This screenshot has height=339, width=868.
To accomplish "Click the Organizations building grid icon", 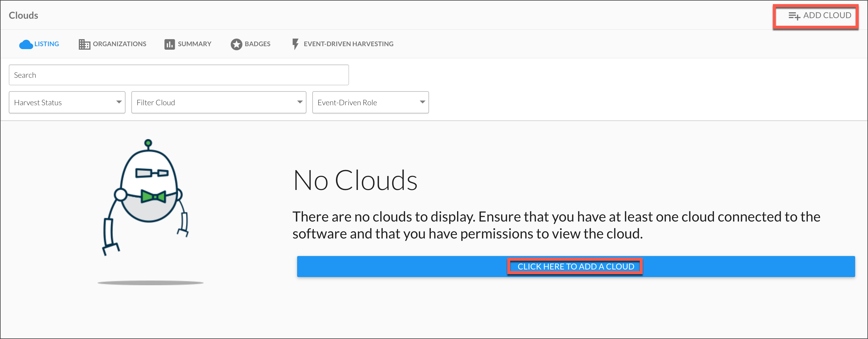I will click(x=84, y=44).
